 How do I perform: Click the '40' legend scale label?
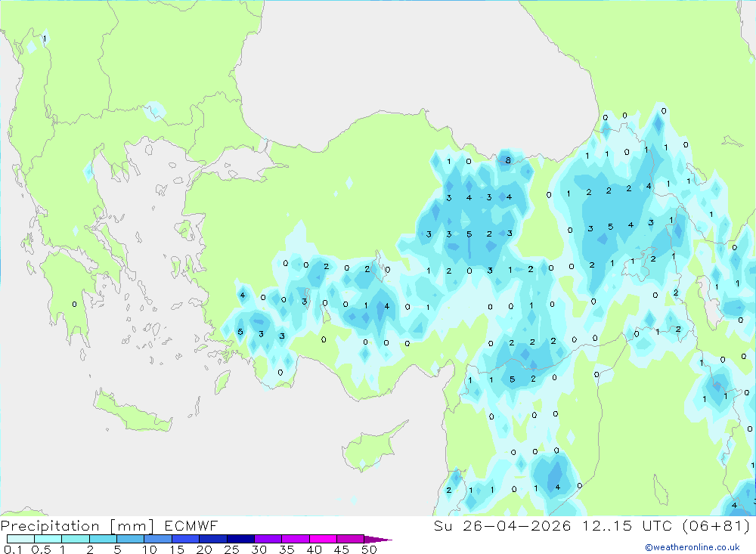pos(314,549)
